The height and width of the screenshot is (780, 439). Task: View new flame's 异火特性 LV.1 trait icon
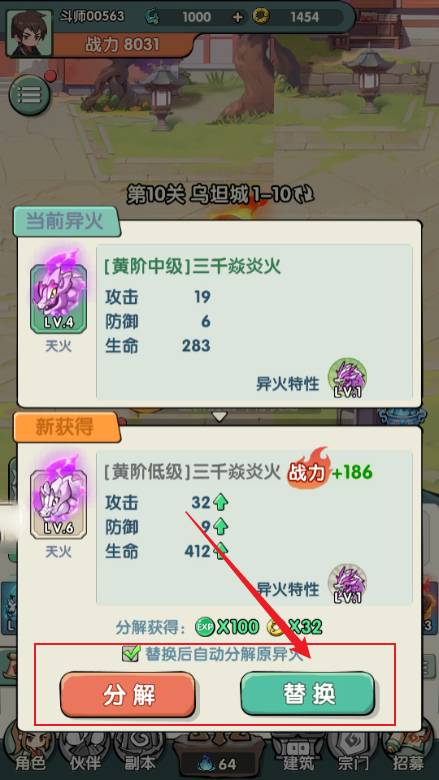click(x=347, y=584)
